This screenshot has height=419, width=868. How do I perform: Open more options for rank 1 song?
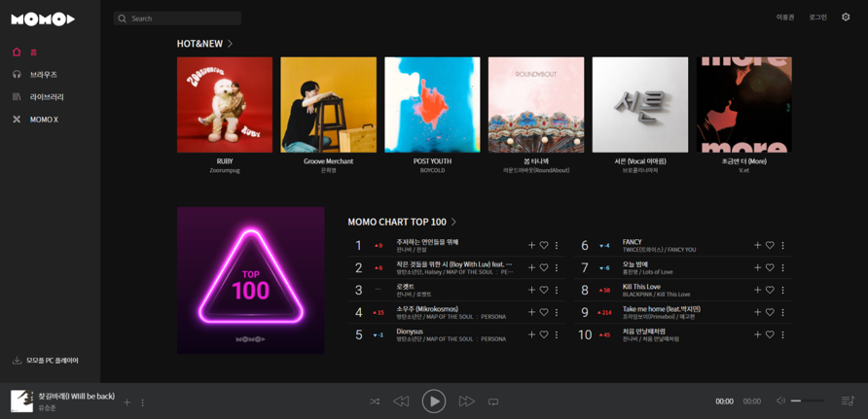tap(557, 245)
